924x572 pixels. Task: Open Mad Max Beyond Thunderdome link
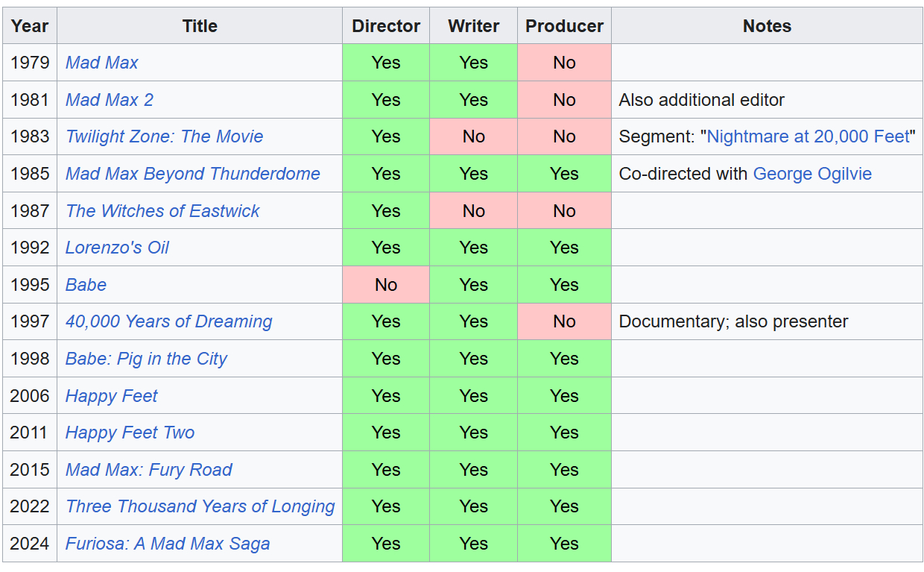[x=192, y=174]
